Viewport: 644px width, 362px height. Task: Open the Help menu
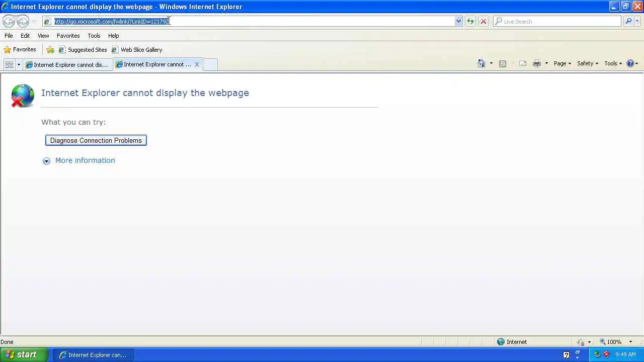coord(113,36)
